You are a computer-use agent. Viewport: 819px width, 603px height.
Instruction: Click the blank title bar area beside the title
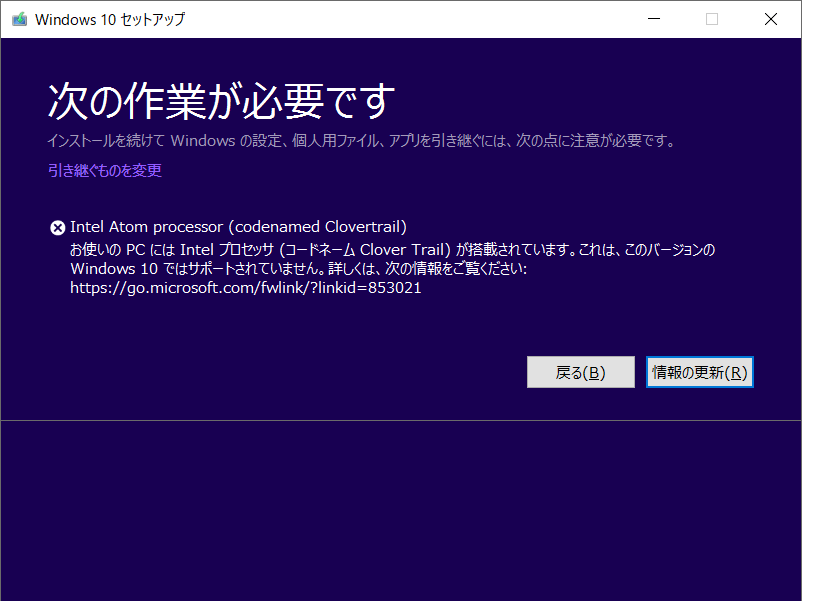400,19
